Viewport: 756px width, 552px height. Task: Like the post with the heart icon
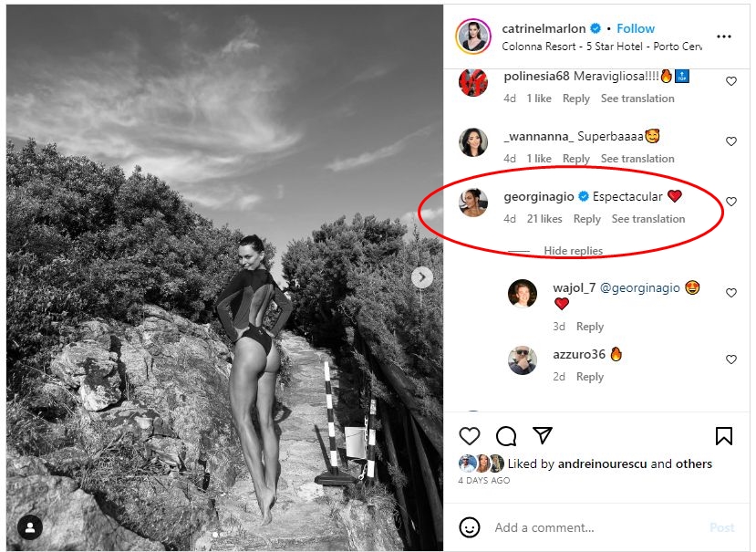pyautogui.click(x=470, y=436)
